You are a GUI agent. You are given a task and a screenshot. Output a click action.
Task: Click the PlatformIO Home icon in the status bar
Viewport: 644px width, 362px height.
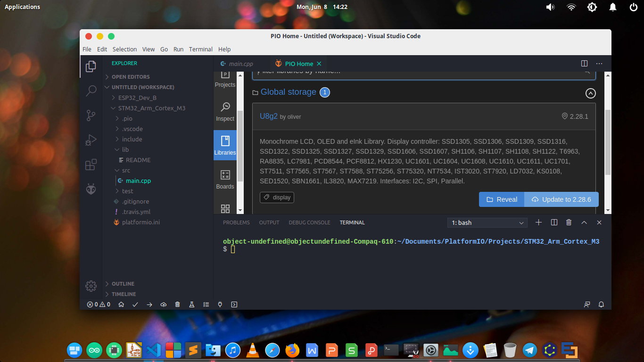coord(121,304)
